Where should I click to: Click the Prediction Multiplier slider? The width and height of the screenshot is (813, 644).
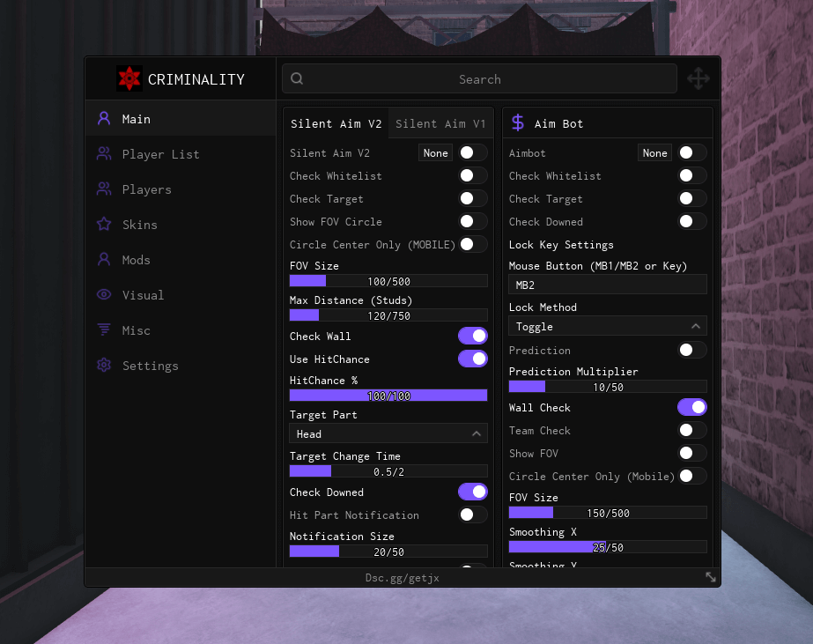click(608, 387)
